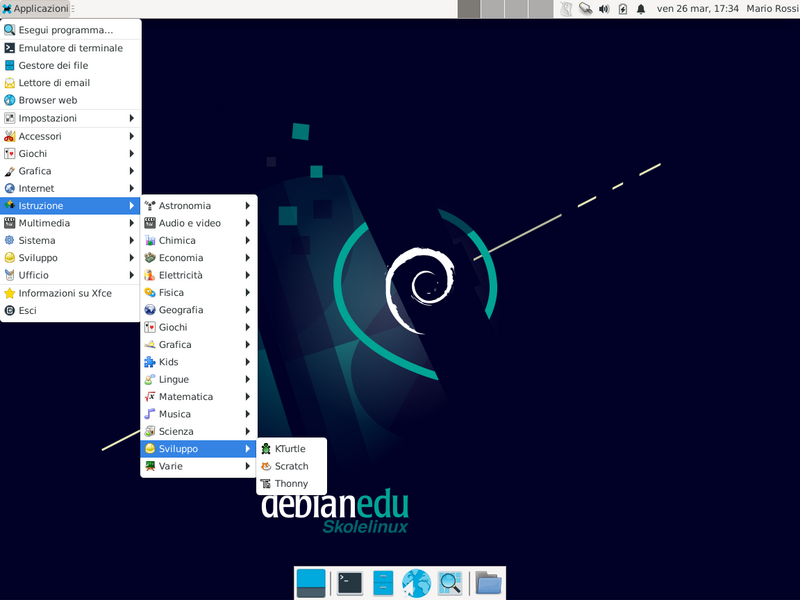Click the Mario Rossi user button

772,9
